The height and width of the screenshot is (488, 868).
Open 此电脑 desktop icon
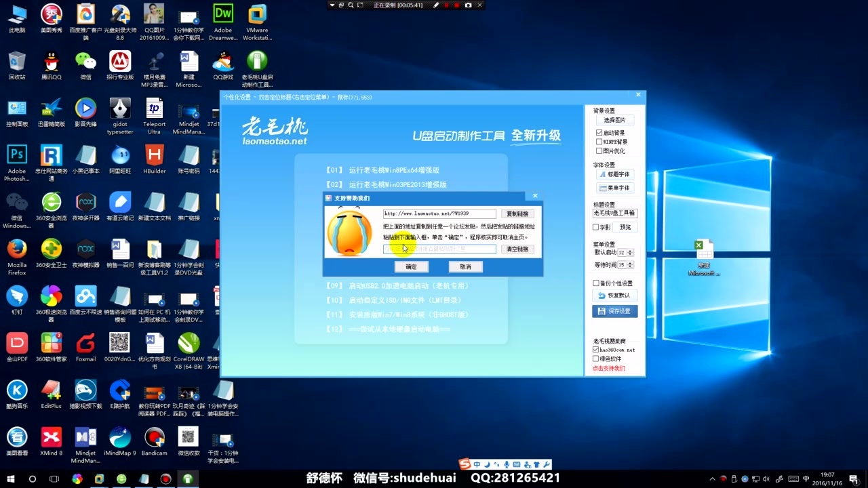click(x=17, y=19)
